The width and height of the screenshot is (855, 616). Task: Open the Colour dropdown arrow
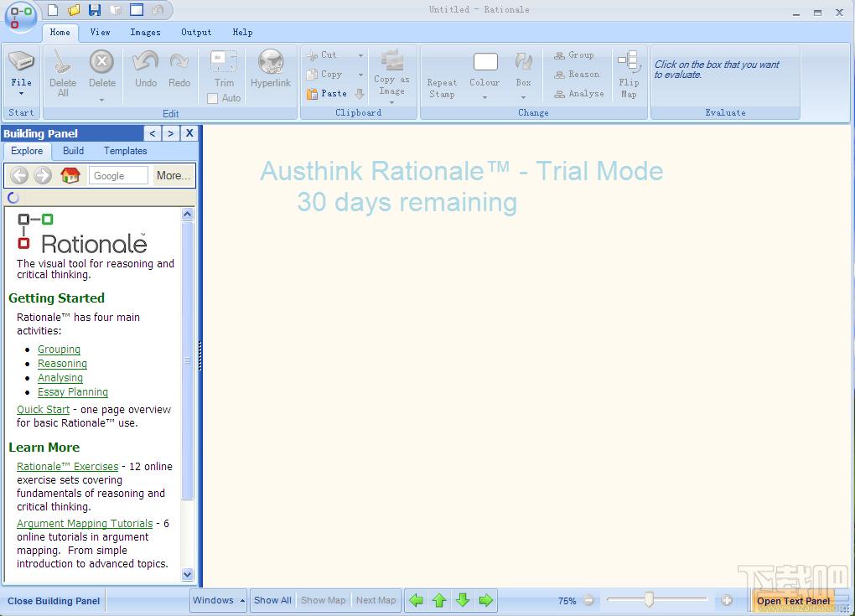pyautogui.click(x=484, y=97)
